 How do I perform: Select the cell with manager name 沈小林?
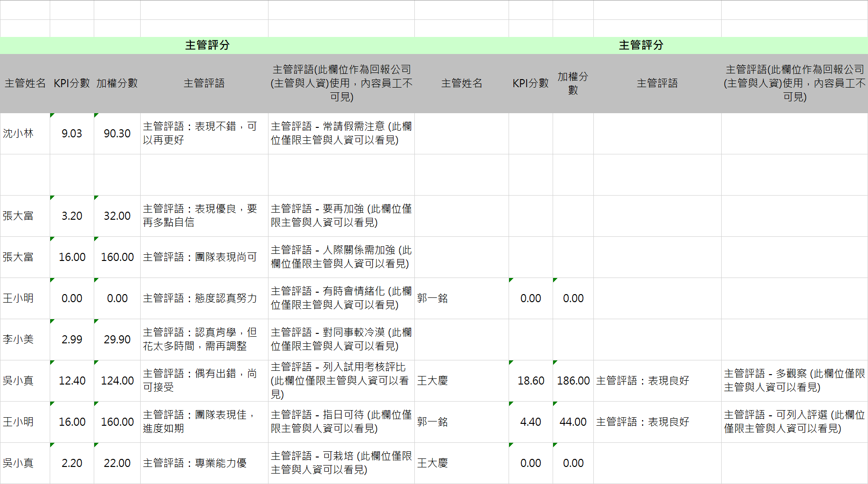[x=25, y=134]
